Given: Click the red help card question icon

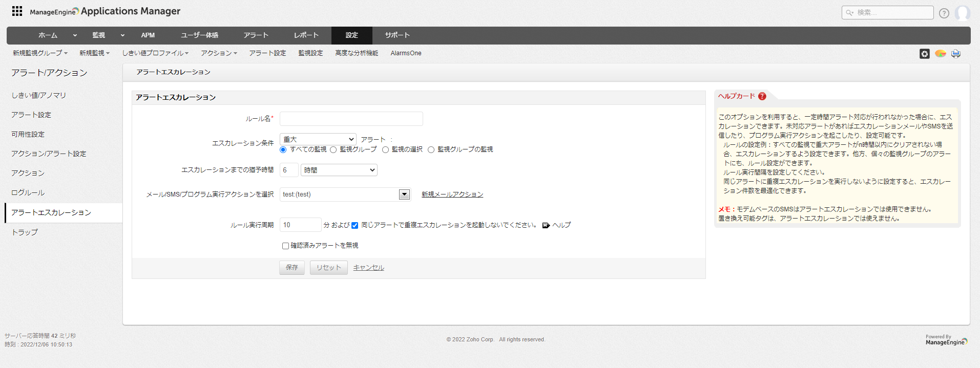Looking at the screenshot, I should coord(762,96).
